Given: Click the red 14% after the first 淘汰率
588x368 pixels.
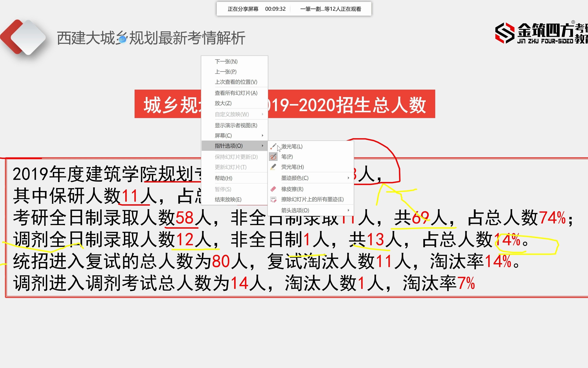Looking at the screenshot, I should coord(498,261).
